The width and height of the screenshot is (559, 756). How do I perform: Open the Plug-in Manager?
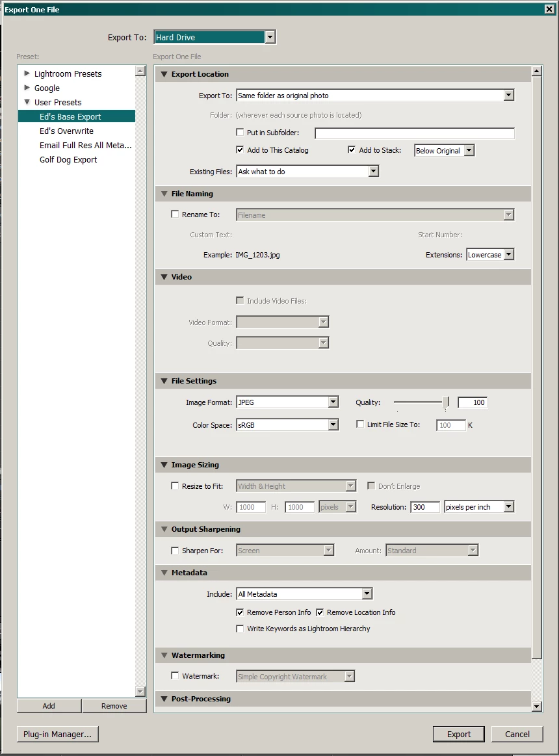tap(57, 735)
